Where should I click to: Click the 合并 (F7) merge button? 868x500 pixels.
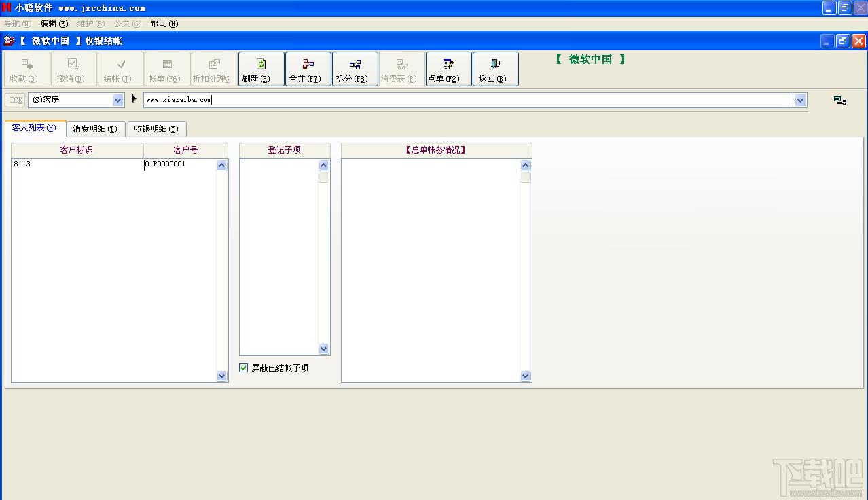(308, 69)
